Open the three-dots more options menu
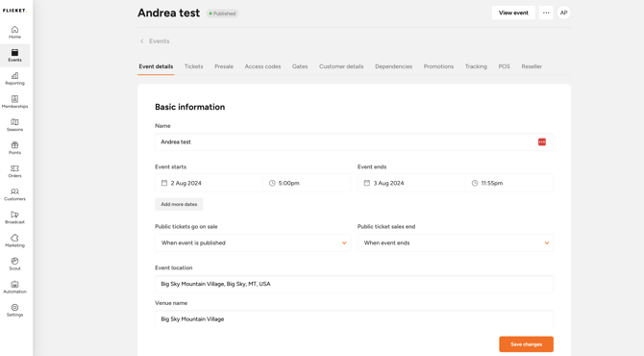The height and width of the screenshot is (356, 644). pyautogui.click(x=546, y=13)
